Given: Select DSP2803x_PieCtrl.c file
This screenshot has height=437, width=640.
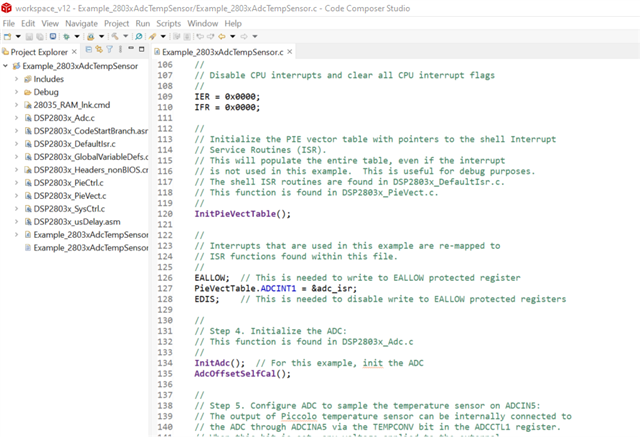Looking at the screenshot, I should point(69,183).
